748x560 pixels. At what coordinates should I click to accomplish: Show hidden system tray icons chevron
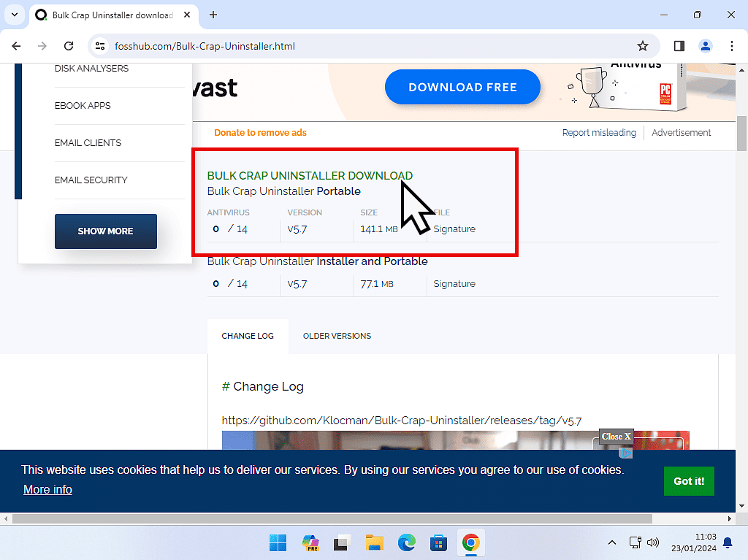611,542
